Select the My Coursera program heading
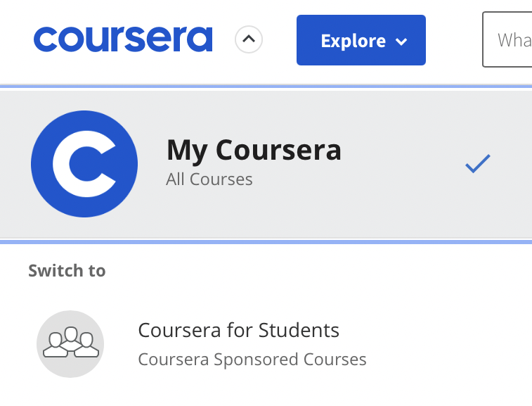The image size is (532, 406). tap(254, 150)
